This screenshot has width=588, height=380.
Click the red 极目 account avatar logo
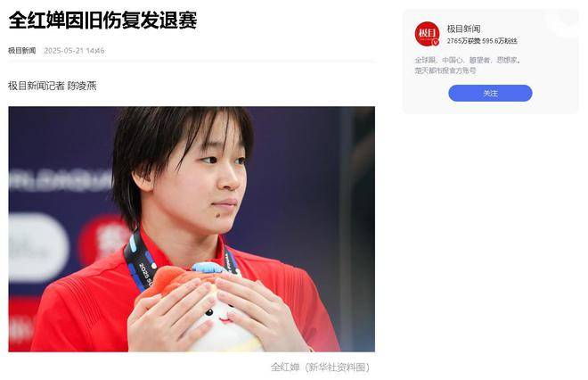[427, 34]
